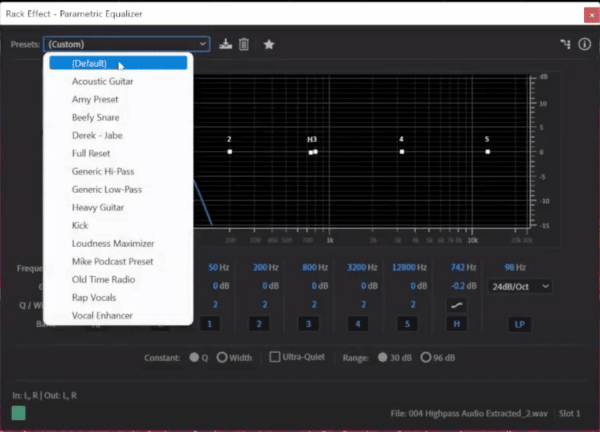Open the 24dB/Oct slope dropdown
The image size is (600, 432).
point(520,287)
